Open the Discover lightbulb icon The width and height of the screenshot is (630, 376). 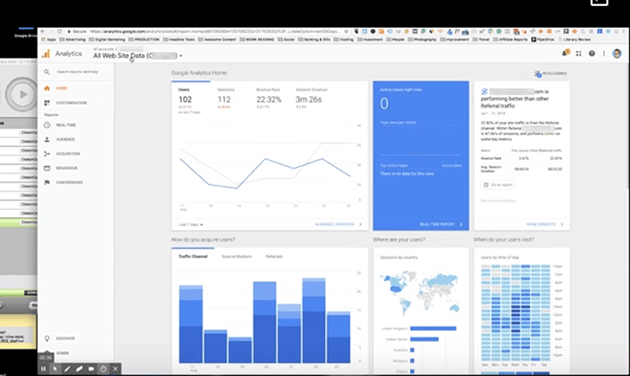click(47, 338)
